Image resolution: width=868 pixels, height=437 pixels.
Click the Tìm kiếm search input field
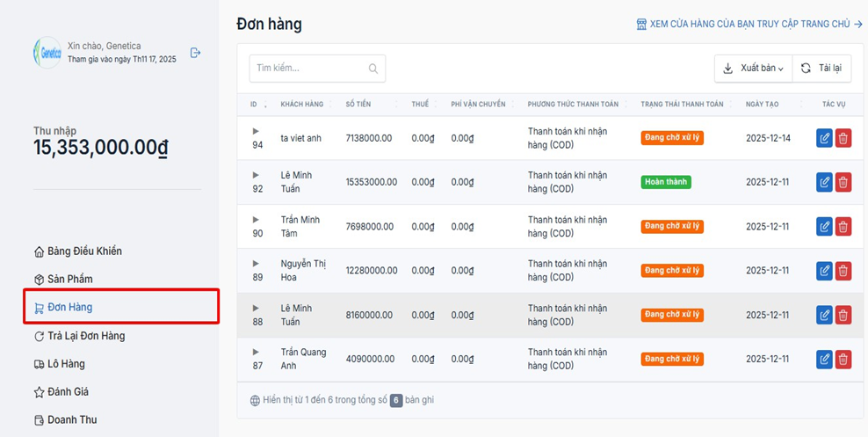tap(307, 69)
